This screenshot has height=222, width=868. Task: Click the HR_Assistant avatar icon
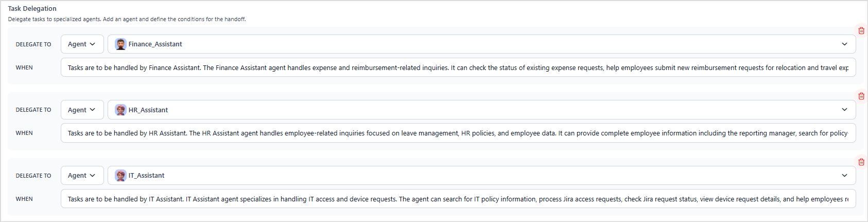pos(120,110)
